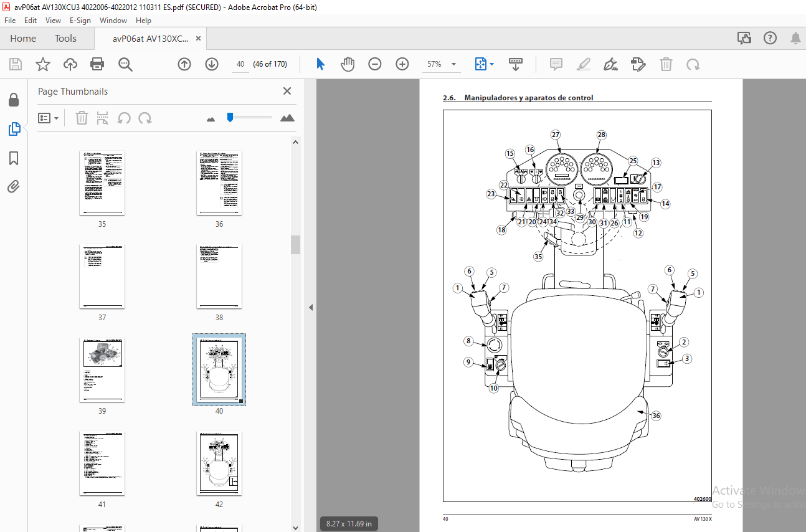
Task: Rotate thumbnails counterclockwise
Action: pos(124,118)
